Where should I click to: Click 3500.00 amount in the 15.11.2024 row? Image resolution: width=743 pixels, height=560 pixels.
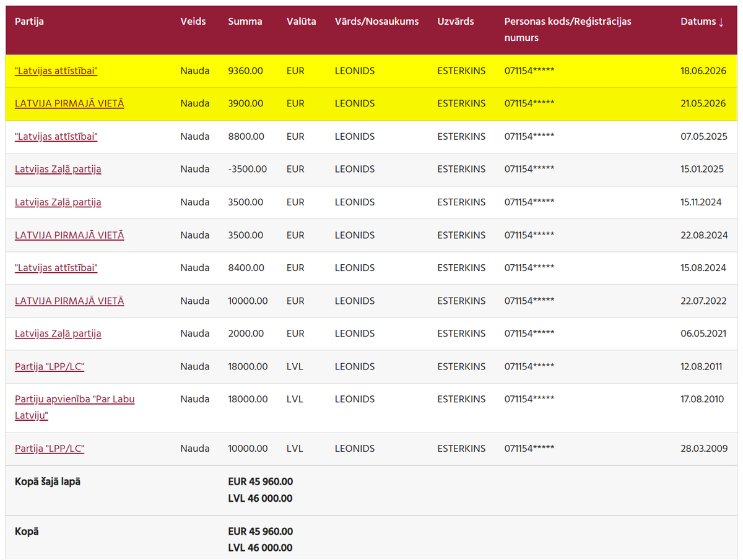(x=245, y=202)
